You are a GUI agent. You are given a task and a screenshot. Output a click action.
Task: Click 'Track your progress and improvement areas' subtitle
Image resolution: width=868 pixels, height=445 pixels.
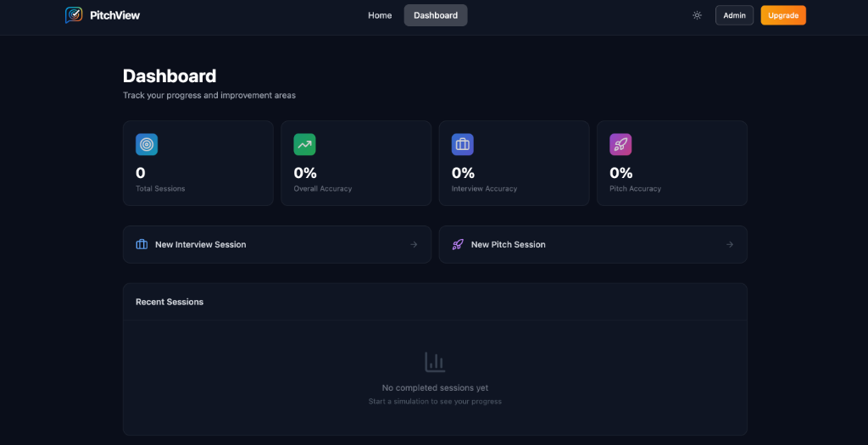point(209,95)
